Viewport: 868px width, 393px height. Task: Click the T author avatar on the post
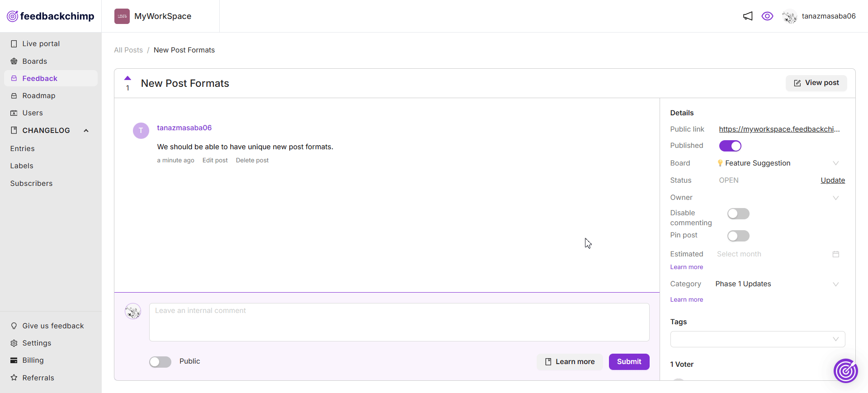tap(141, 131)
